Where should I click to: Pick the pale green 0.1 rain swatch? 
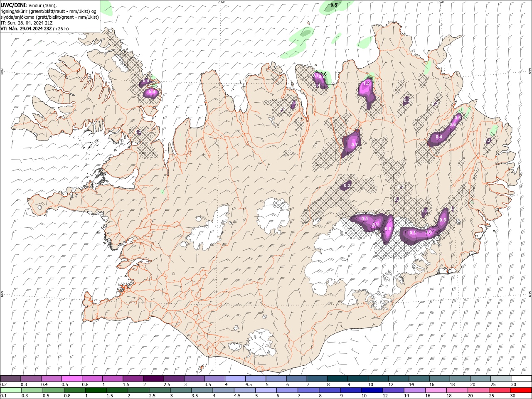[x=10, y=390]
